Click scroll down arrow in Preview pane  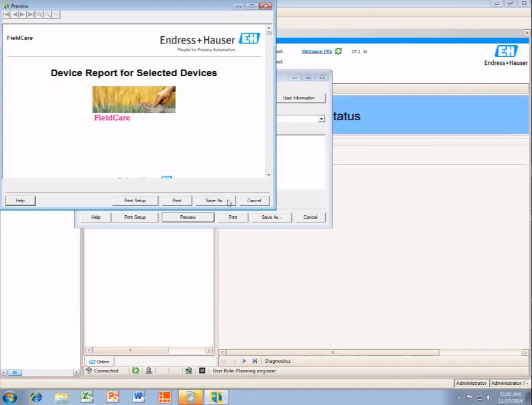pyautogui.click(x=269, y=175)
